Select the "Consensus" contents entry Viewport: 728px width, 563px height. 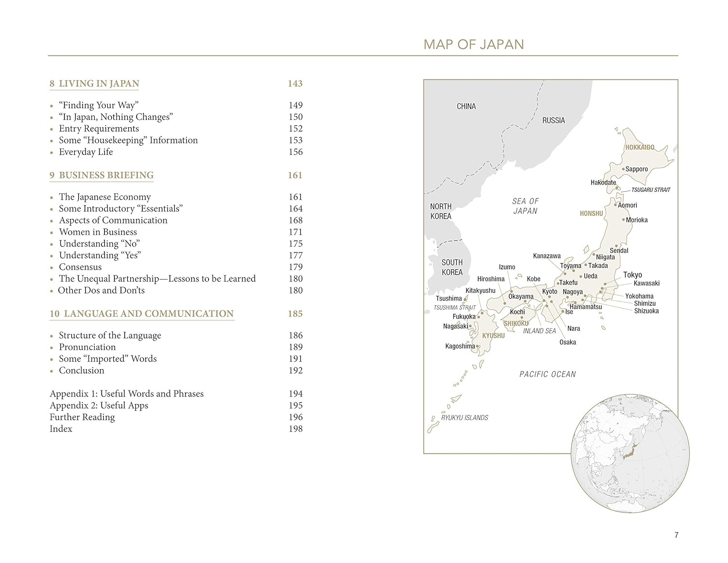tap(80, 267)
